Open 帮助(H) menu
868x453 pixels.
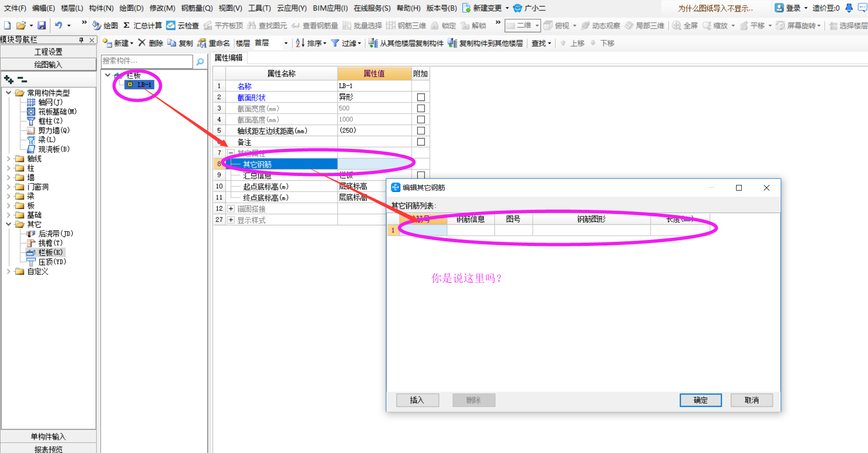click(x=408, y=8)
